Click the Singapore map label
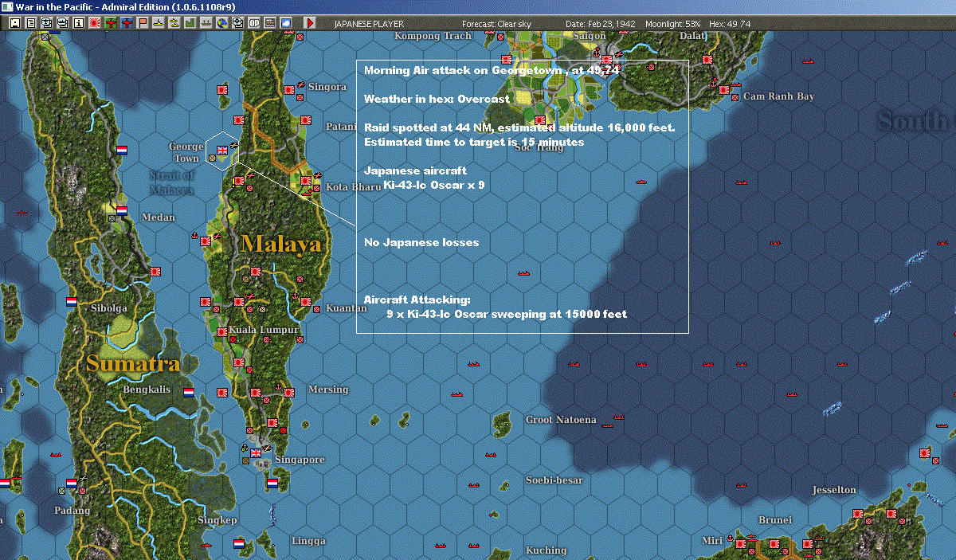 (300, 460)
